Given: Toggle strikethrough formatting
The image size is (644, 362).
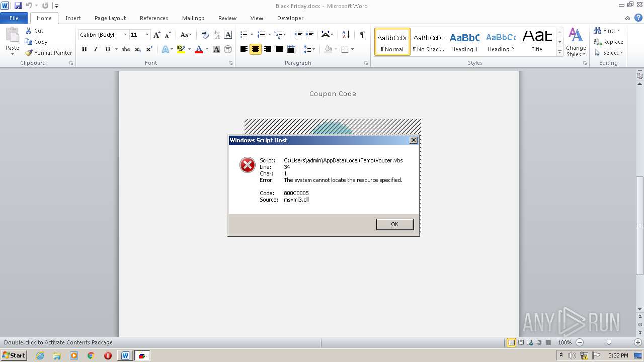Looking at the screenshot, I should pyautogui.click(x=126, y=49).
